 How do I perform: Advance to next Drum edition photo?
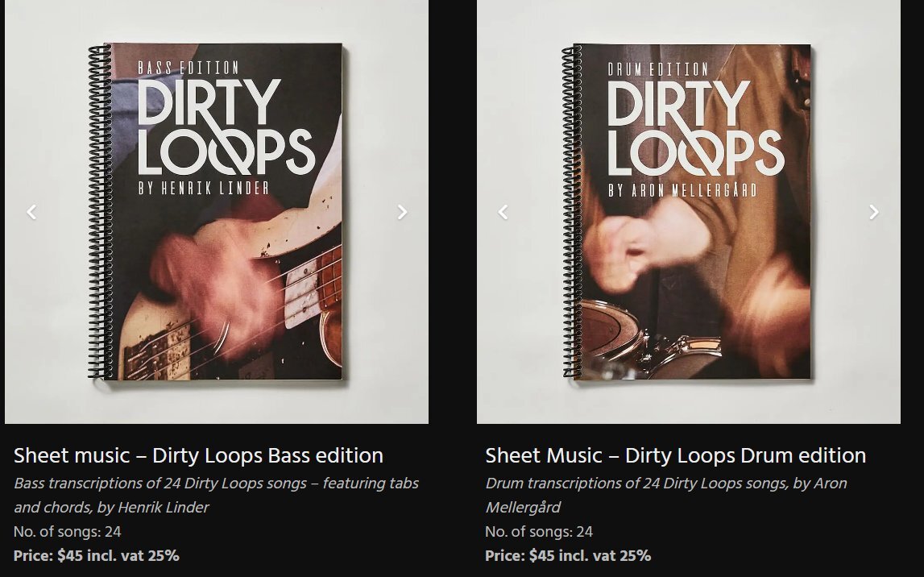pyautogui.click(x=874, y=212)
